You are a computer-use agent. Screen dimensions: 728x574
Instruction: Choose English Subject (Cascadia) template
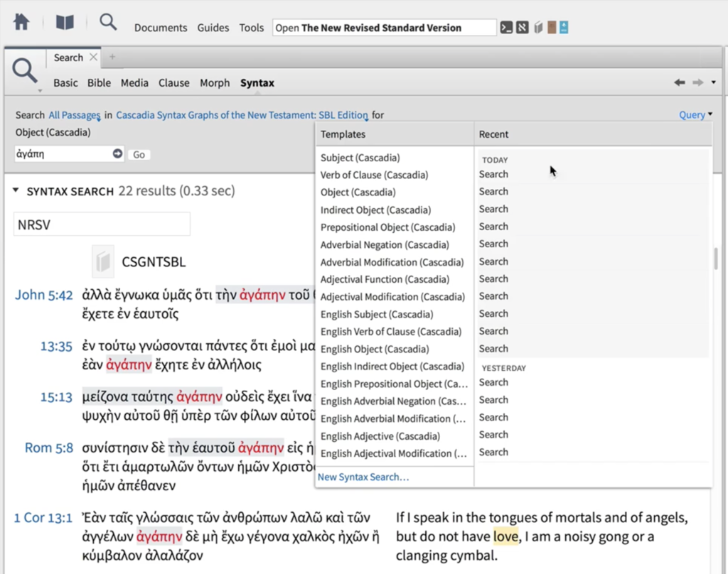(377, 314)
